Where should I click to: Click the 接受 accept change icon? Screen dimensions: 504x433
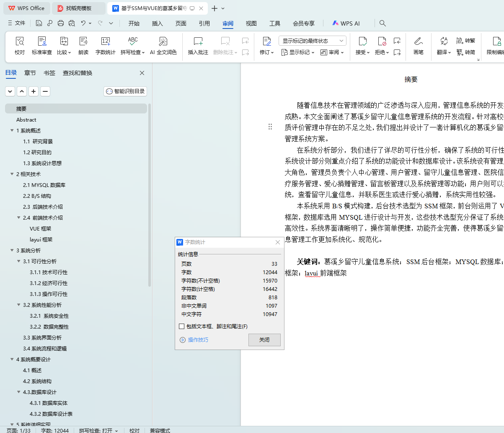point(362,41)
